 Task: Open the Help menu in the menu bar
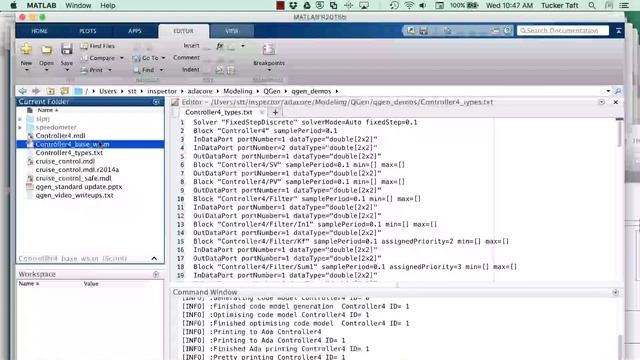pyautogui.click(x=108, y=5)
